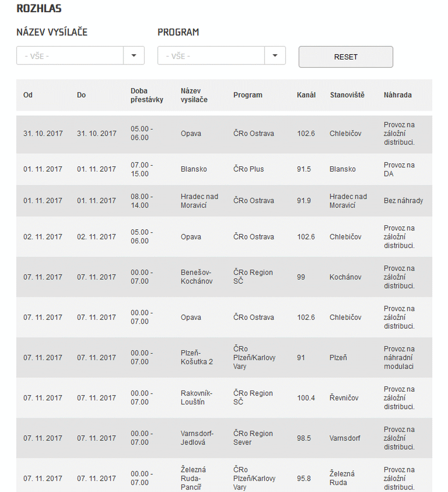
Task: Open the Název vysílače dropdown arrow
Action: coord(134,56)
